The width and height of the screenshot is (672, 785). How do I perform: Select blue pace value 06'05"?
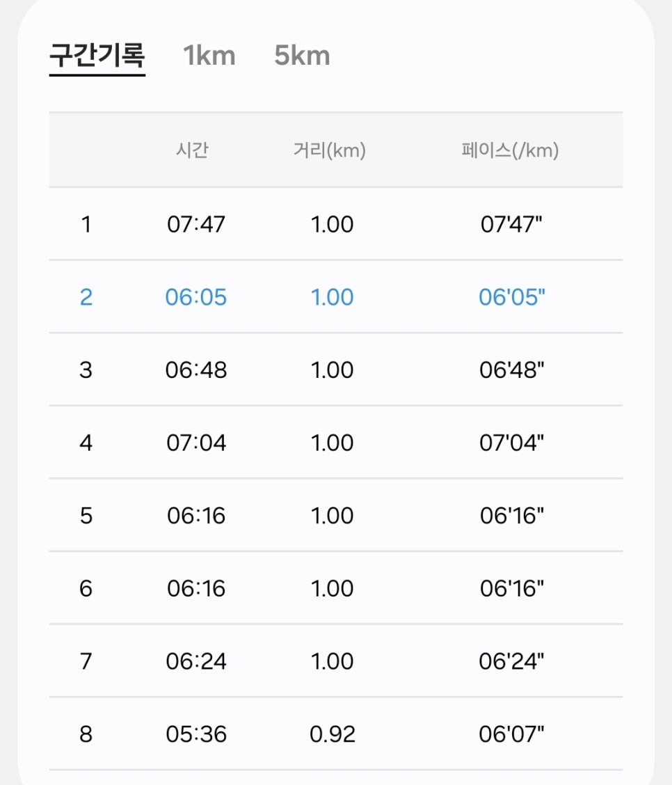tap(511, 297)
